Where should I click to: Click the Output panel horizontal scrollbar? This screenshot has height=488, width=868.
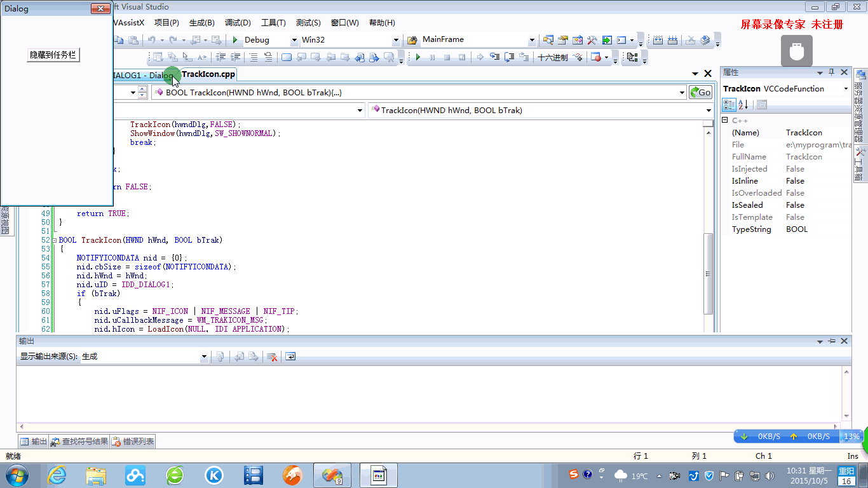click(x=430, y=426)
